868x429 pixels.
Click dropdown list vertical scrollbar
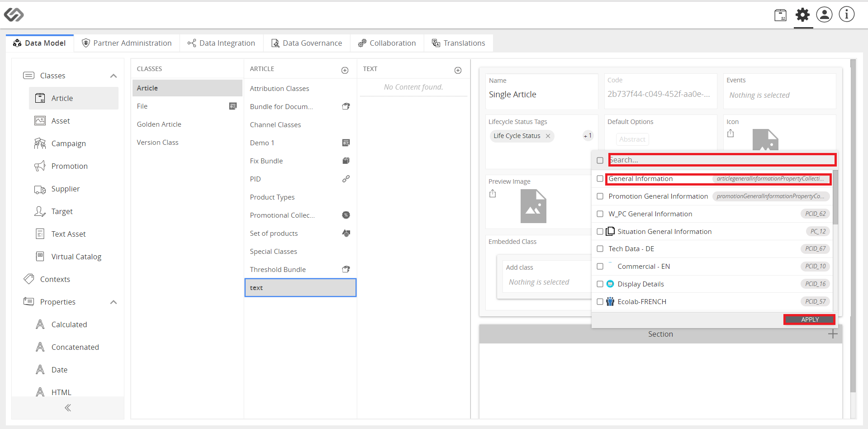click(835, 197)
